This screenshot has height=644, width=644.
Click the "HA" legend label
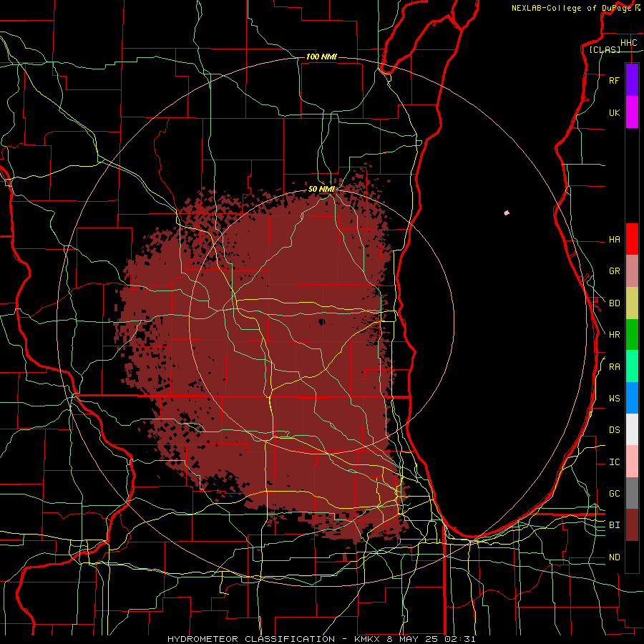coord(614,240)
